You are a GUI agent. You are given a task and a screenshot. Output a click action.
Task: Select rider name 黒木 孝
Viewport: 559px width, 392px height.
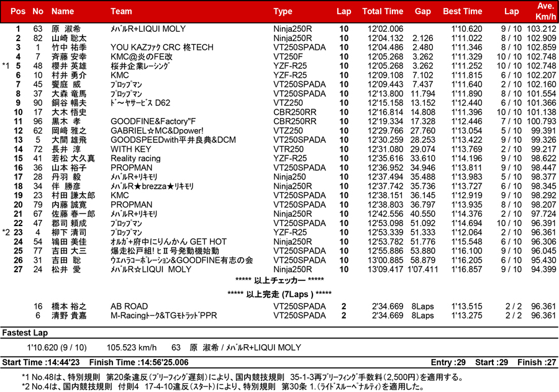(66, 122)
